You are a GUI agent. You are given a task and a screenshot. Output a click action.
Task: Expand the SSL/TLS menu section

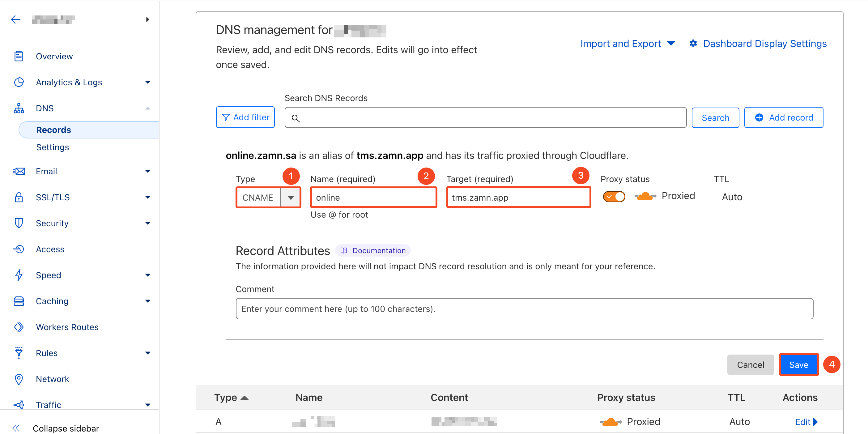point(147,197)
